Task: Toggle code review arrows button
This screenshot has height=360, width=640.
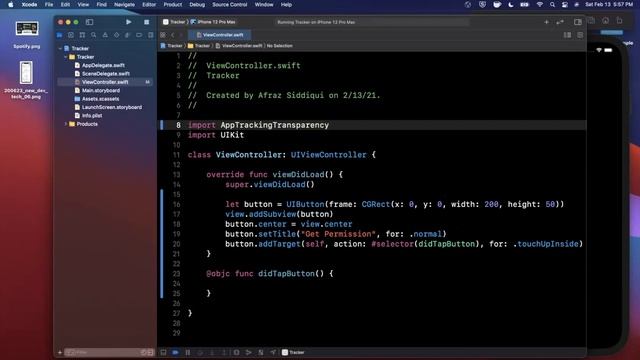Action: point(560,22)
